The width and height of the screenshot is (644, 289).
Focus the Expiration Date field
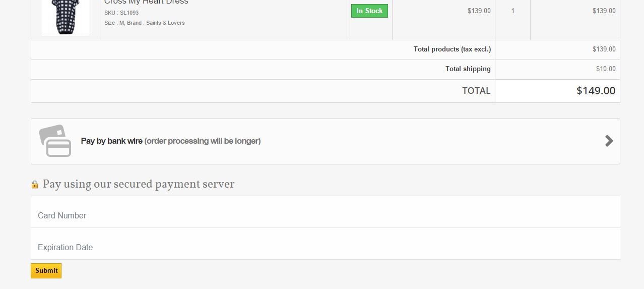pos(325,247)
